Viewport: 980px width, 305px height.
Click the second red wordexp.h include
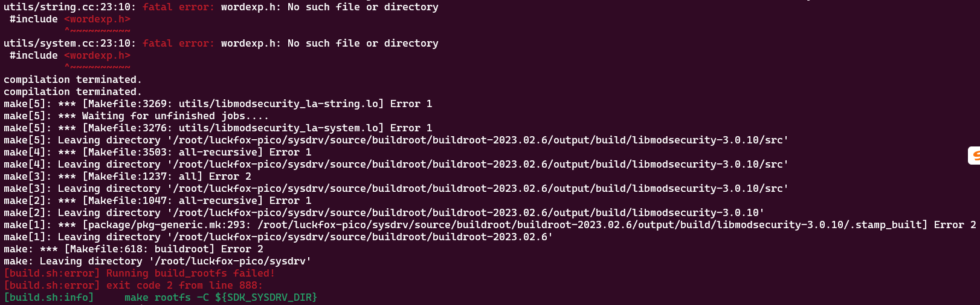point(97,56)
